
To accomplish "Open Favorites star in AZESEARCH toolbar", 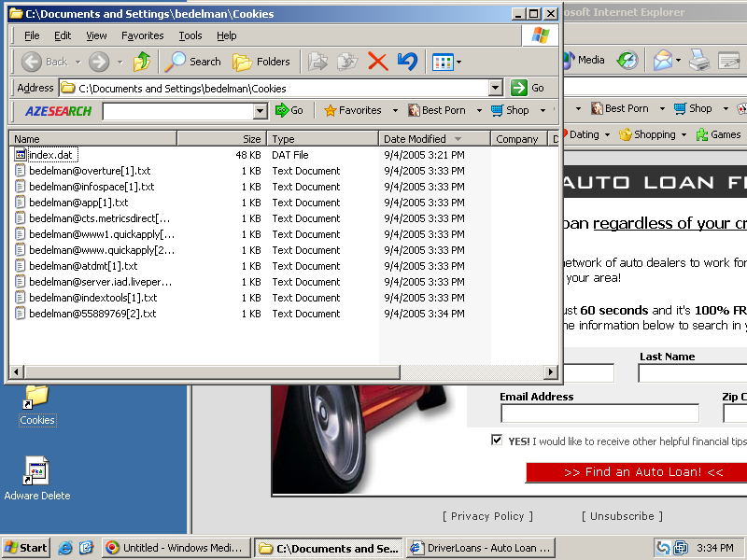I will pyautogui.click(x=353, y=110).
